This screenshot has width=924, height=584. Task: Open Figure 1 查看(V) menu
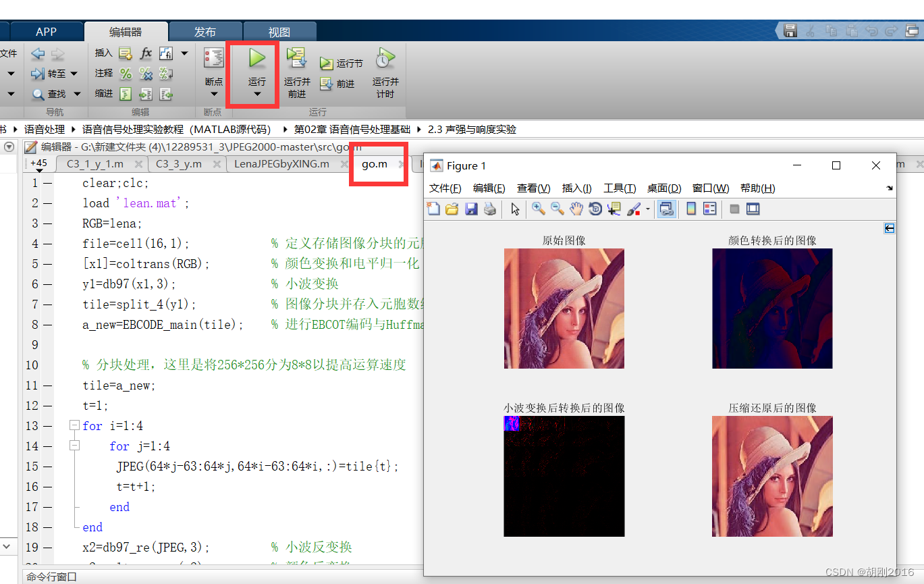(534, 188)
